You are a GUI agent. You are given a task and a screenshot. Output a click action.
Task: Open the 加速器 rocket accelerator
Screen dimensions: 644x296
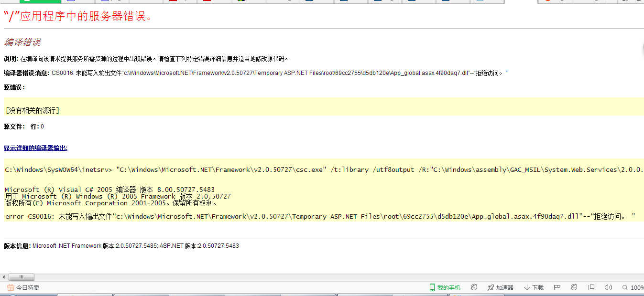[500, 287]
